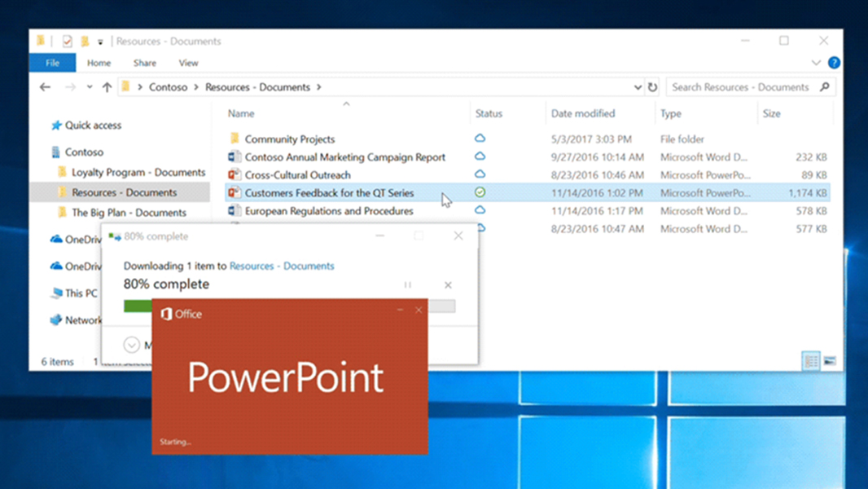Click the PowerPoint icon for Cross-Cultural Outreach
This screenshot has height=489, width=868.
(235, 174)
